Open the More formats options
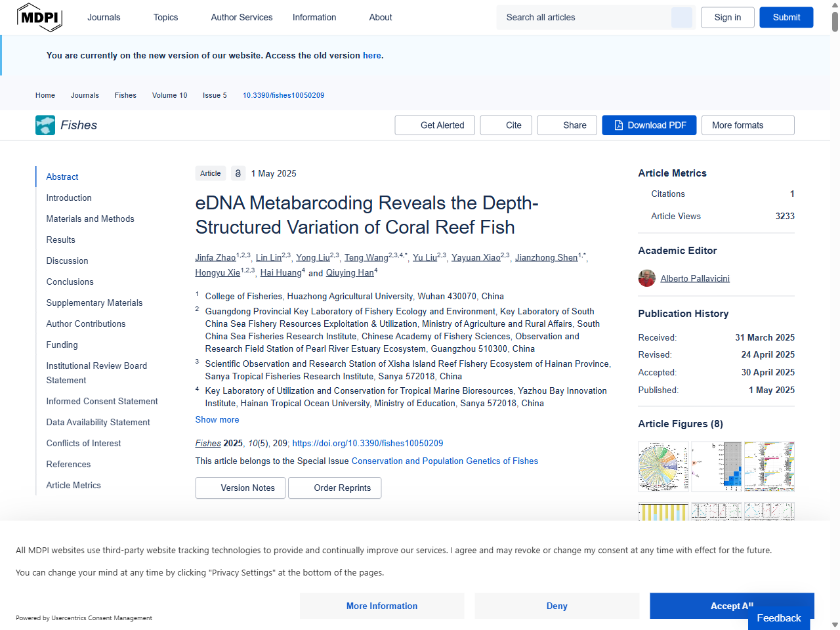This screenshot has width=840, height=630. [x=747, y=125]
